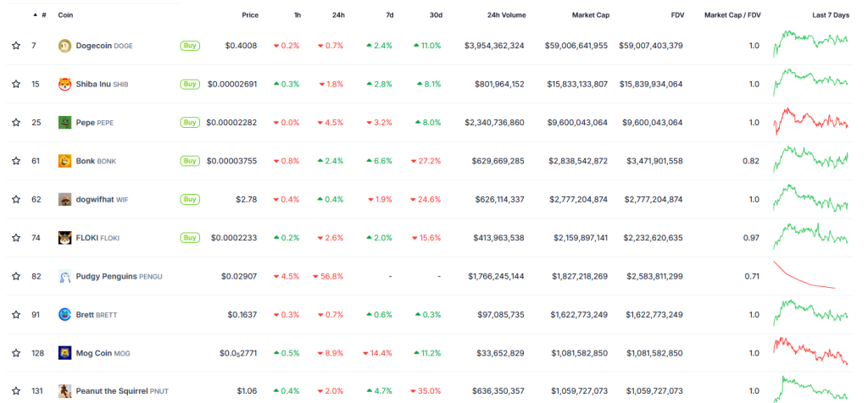Open Pepe's red 7-day sparkline chart
This screenshot has height=403, width=868.
pos(811,121)
